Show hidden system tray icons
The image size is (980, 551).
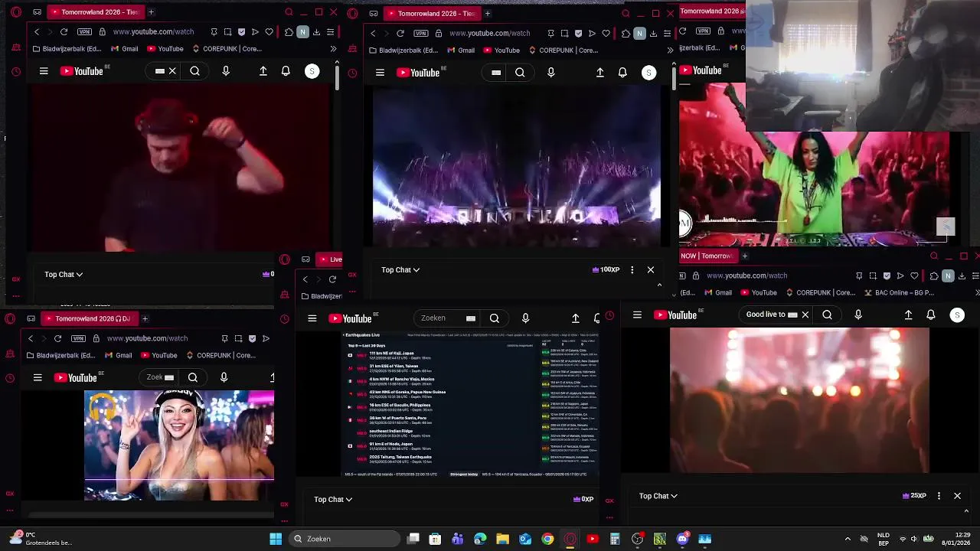(x=848, y=539)
